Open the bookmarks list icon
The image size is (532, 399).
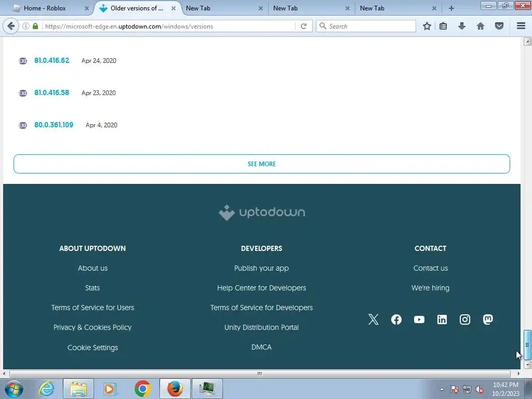pos(443,26)
